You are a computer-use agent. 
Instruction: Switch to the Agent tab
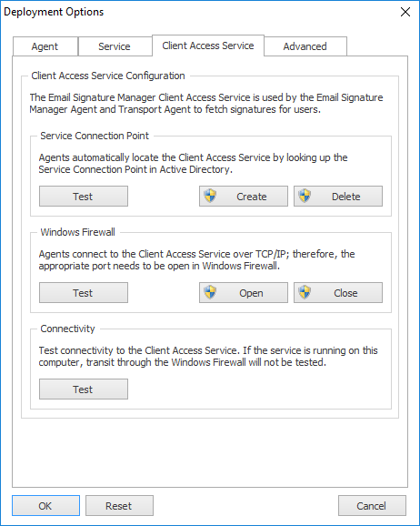click(x=45, y=46)
